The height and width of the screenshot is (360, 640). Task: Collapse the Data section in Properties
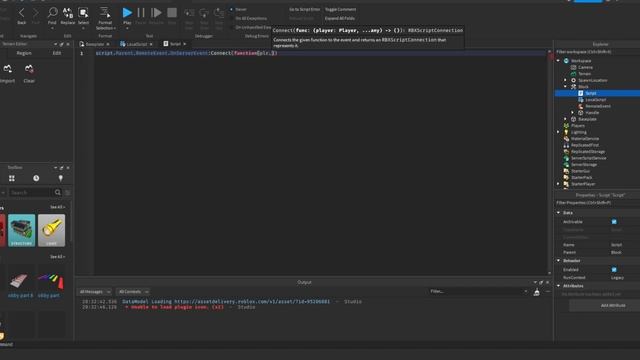(x=558, y=213)
